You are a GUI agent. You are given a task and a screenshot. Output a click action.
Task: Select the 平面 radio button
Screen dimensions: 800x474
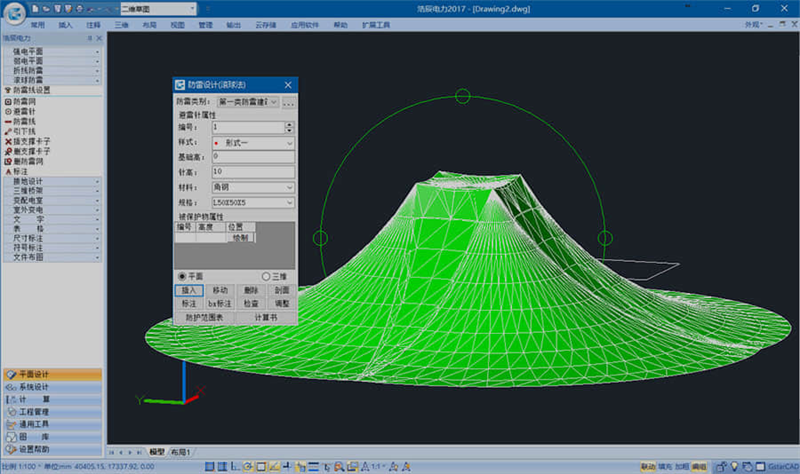181,276
